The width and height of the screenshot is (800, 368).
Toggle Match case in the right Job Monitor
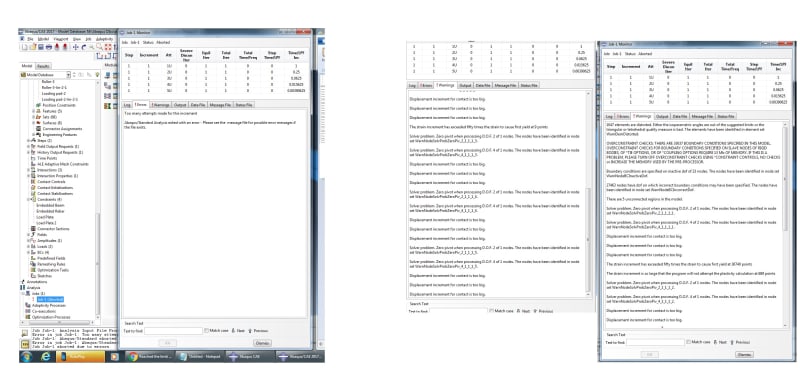coord(689,342)
